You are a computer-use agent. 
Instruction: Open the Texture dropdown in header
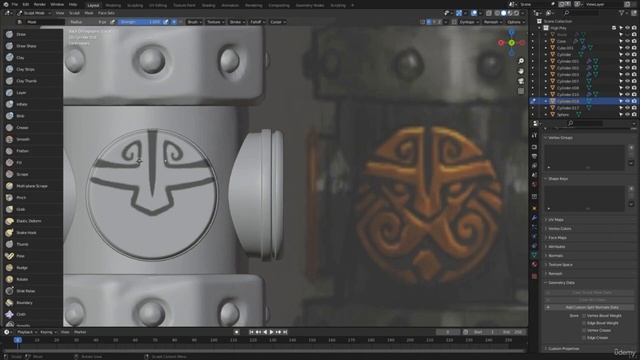click(x=215, y=22)
